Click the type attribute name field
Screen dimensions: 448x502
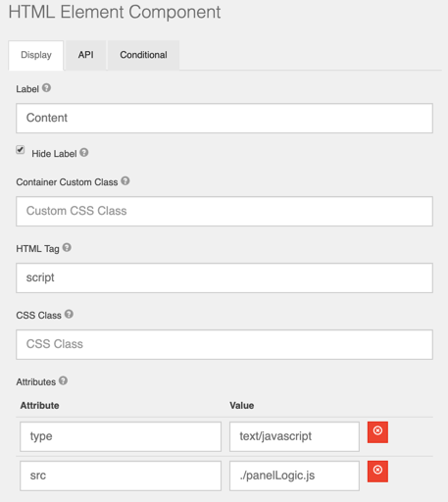121,436
